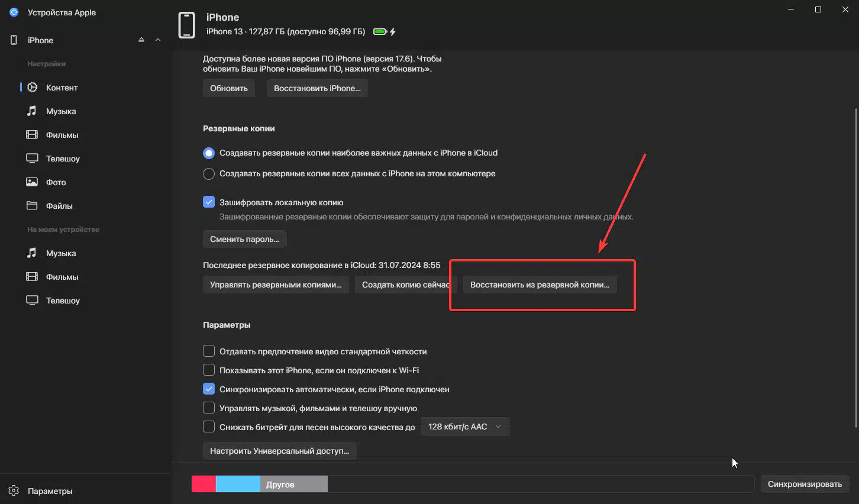
Task: Click Создать копию сейчас button
Action: 405,285
